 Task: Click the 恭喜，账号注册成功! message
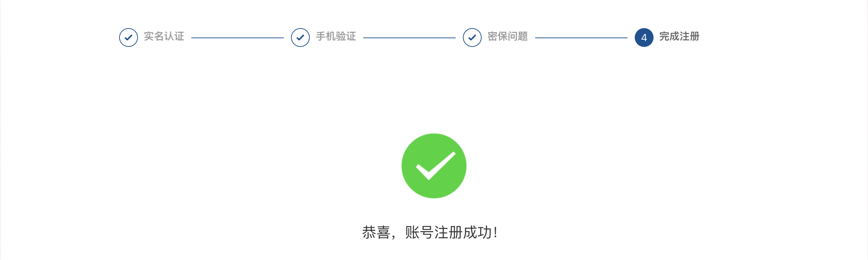(430, 233)
